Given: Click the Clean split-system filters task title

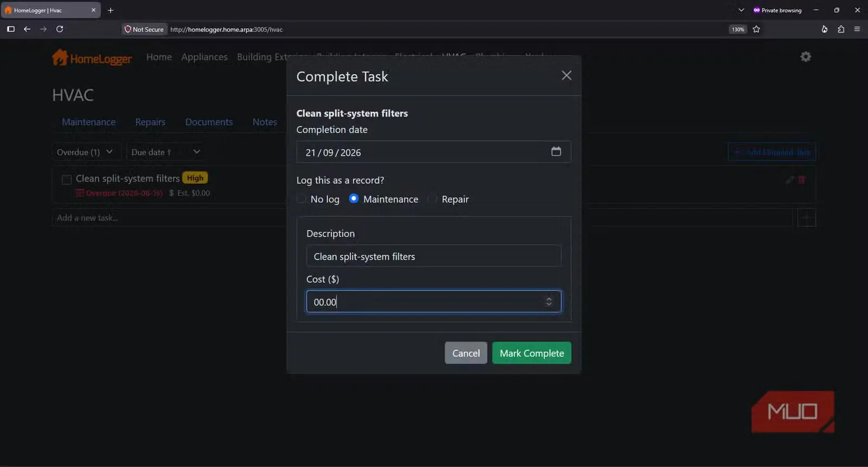Looking at the screenshot, I should 127,178.
